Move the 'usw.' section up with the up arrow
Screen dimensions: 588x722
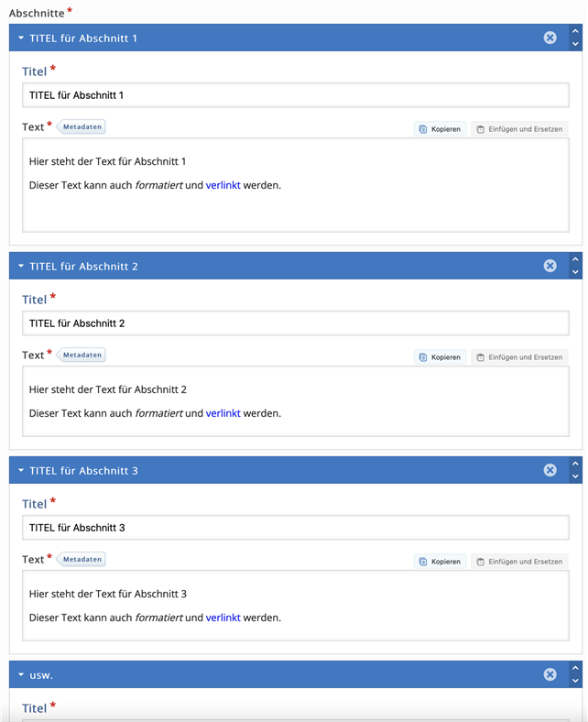pos(575,668)
